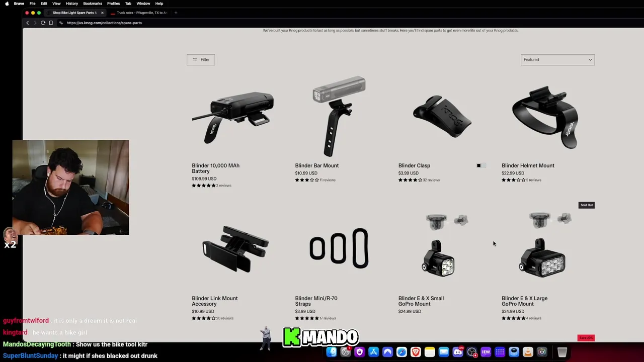
Task: Open the Brave application menu
Action: click(19, 4)
